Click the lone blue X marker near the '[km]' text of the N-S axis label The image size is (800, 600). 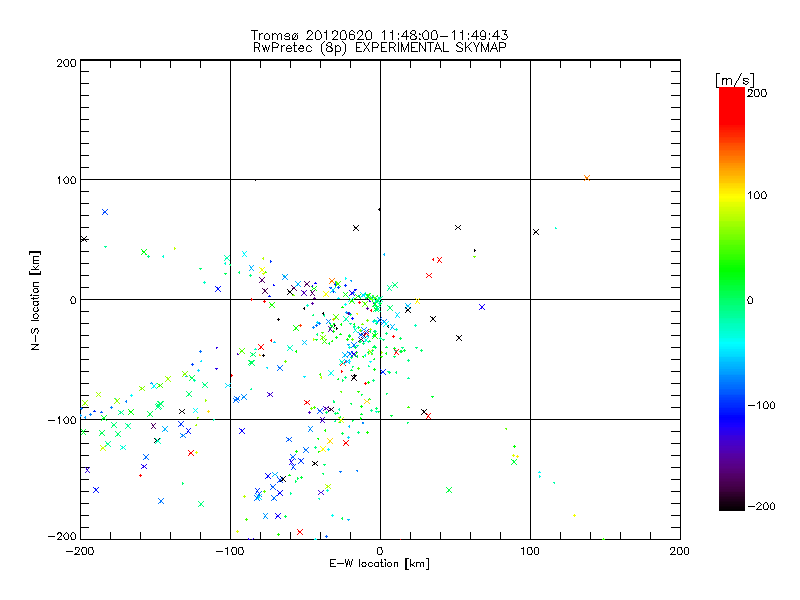pyautogui.click(x=105, y=212)
